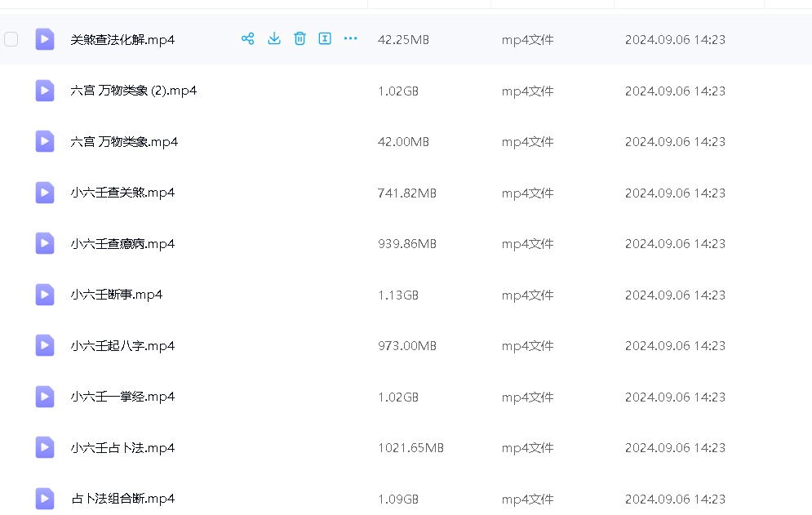Click the video file icon of 占卜法组合断.mp4

45,499
